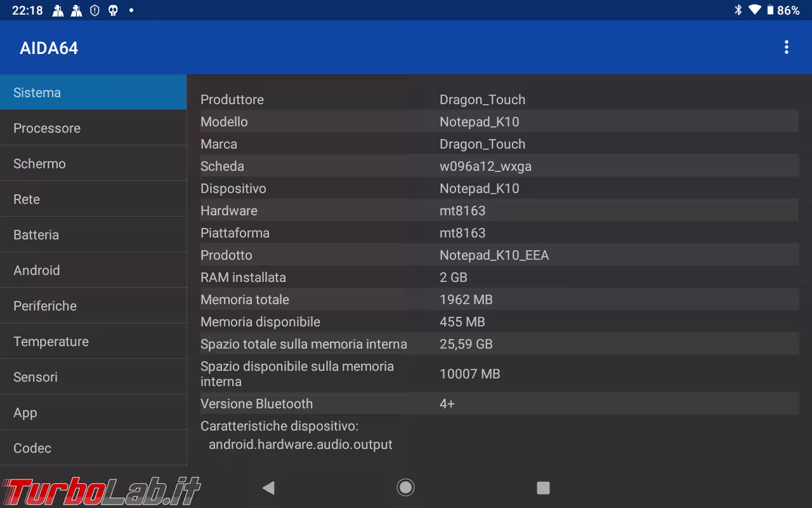Tap the Bluetooth icon in status bar
Image resolution: width=812 pixels, height=508 pixels.
coord(737,10)
